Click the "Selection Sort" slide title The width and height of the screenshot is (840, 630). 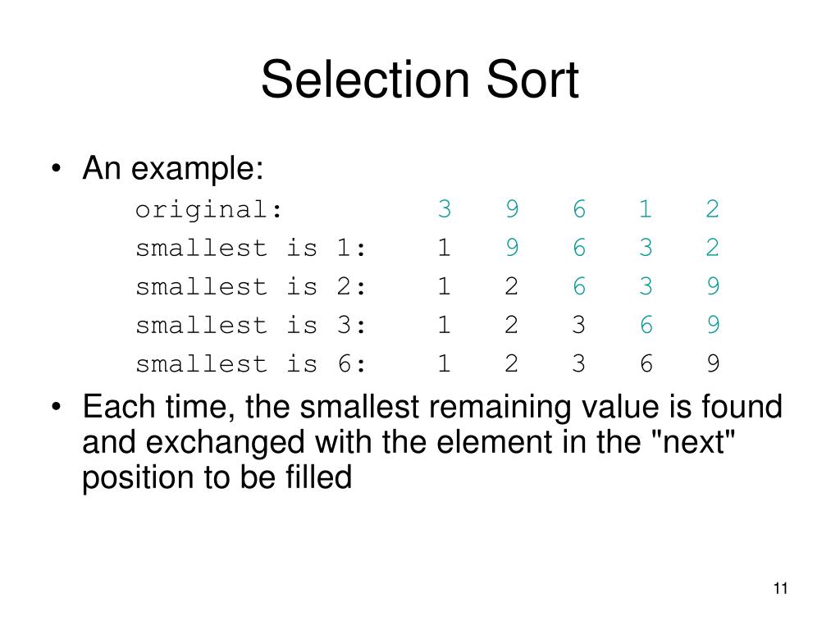(x=419, y=81)
